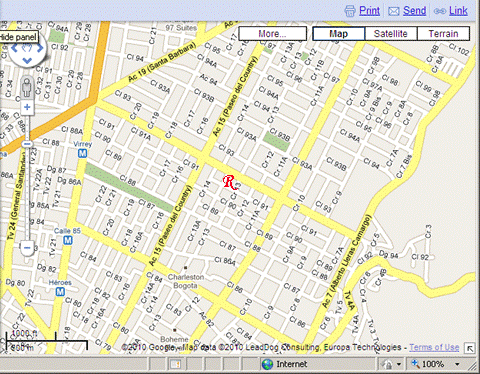
Task: Open the Link hyperlink
Action: click(x=458, y=11)
